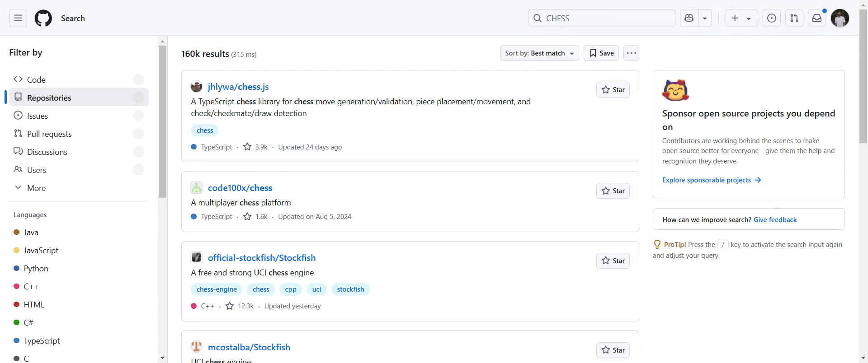This screenshot has height=363, width=868.
Task: Filter by C# language
Action: tap(79, 322)
